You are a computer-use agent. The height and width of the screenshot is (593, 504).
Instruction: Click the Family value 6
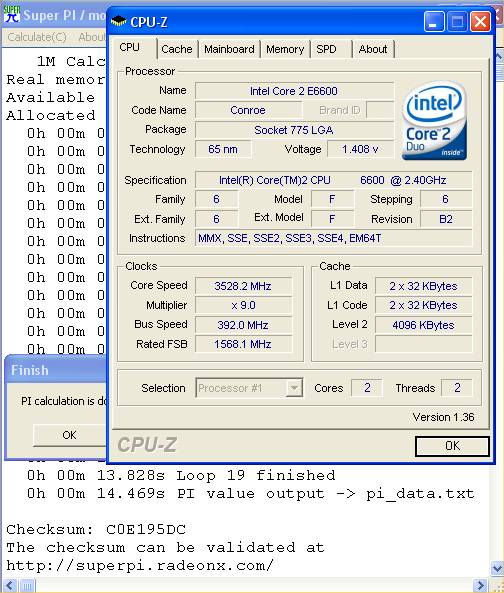point(217,199)
